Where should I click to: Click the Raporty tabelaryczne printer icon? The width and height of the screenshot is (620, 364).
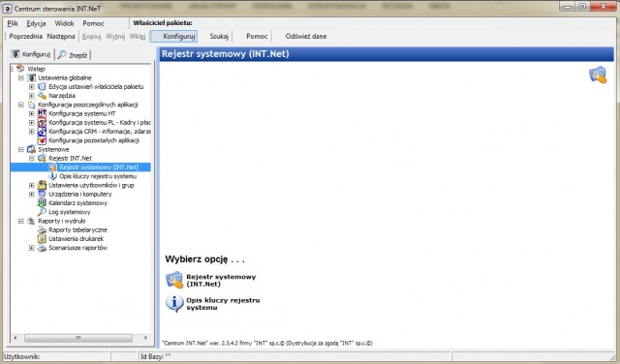click(x=42, y=229)
